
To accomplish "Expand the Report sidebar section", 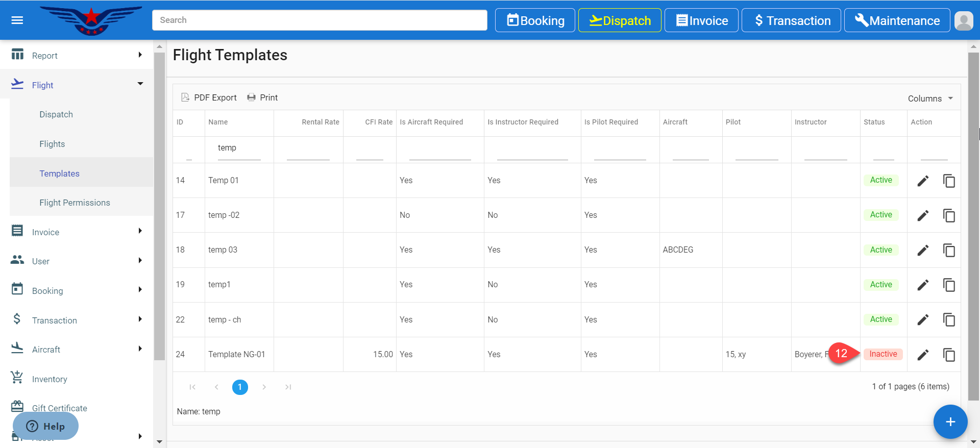I will click(x=77, y=55).
